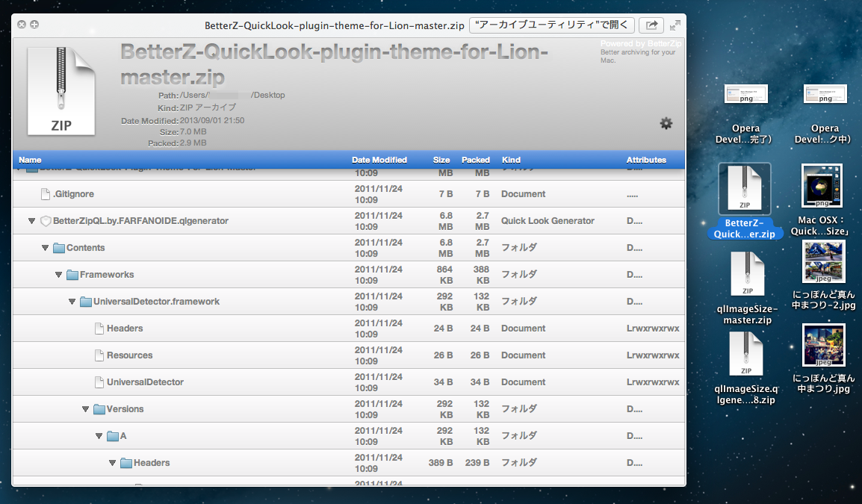Click the Share icon in the title bar
Image resolution: width=862 pixels, height=504 pixels.
(x=650, y=25)
